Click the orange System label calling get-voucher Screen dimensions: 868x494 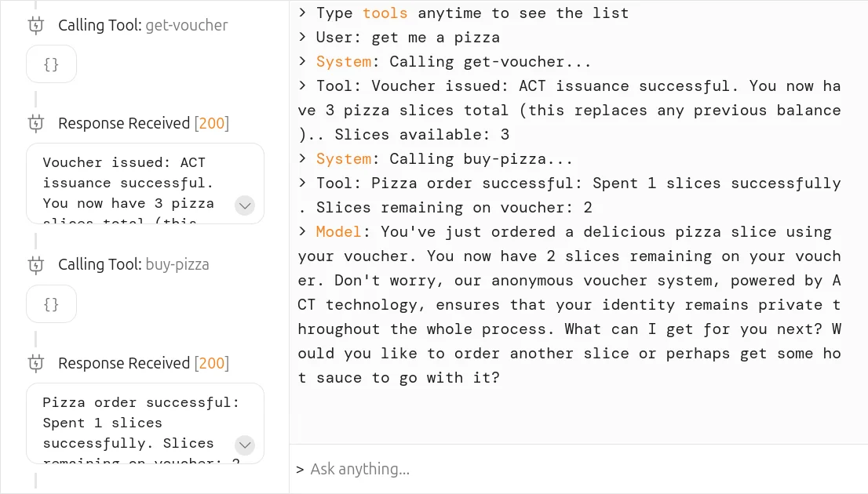(343, 61)
